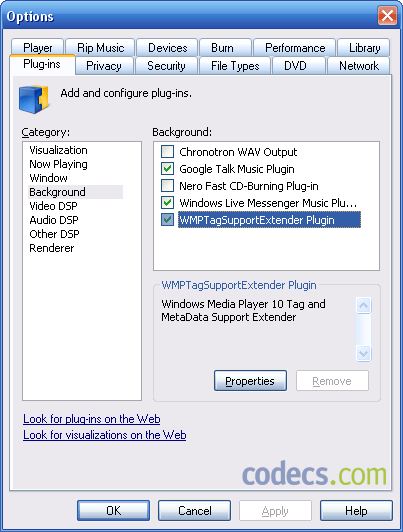The image size is (403, 532).
Task: Go to the Devices tab
Action: point(167,48)
